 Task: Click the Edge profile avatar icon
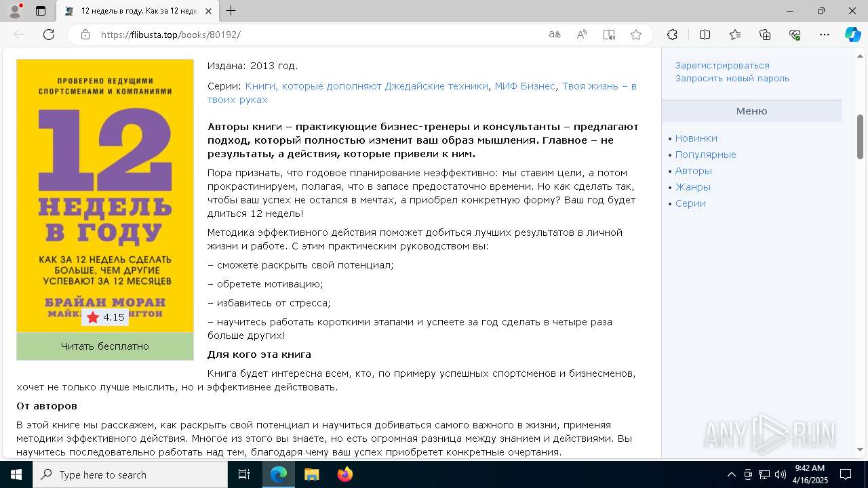point(14,11)
